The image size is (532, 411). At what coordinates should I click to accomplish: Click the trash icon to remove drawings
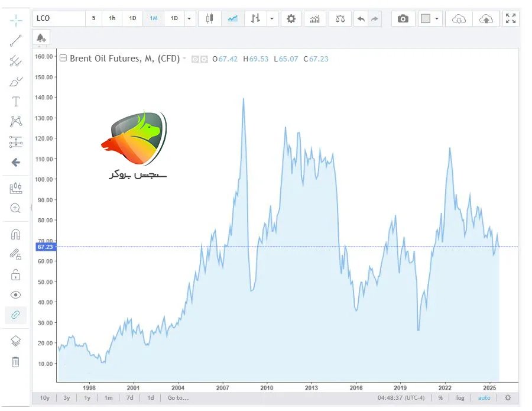pyautogui.click(x=16, y=361)
